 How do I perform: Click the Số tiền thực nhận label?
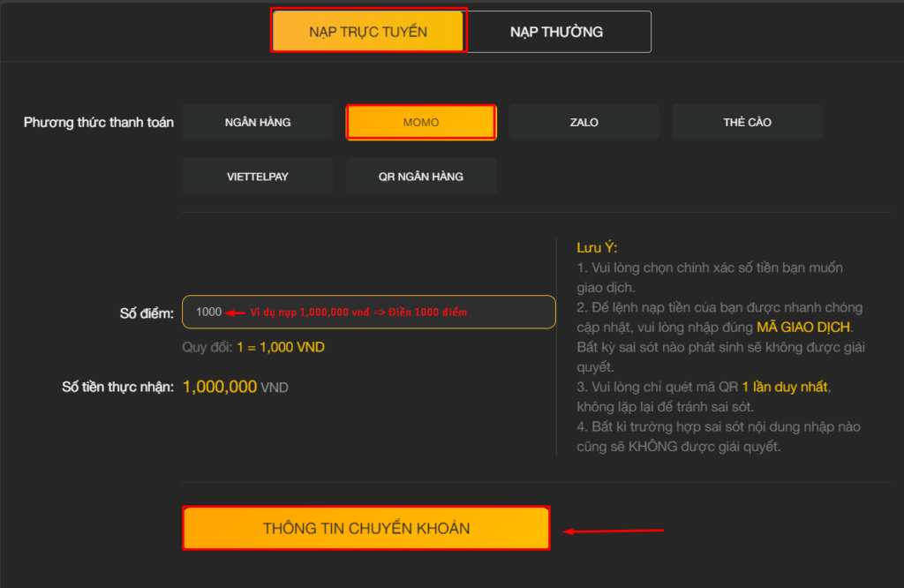coord(118,387)
